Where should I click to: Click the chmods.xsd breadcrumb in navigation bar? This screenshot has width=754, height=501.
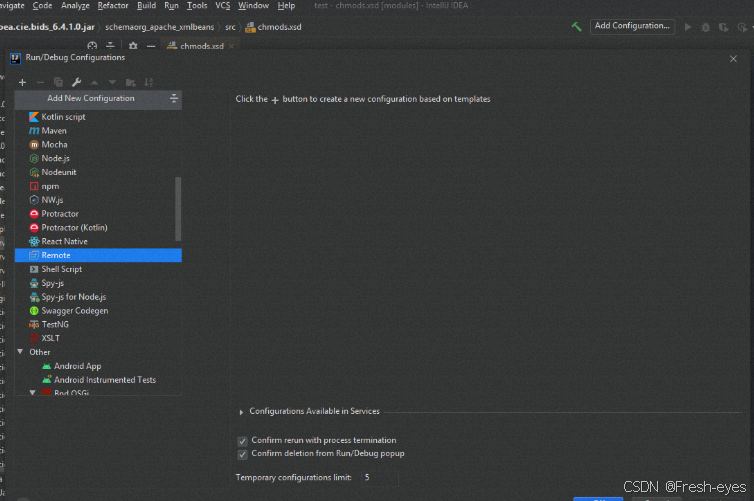(273, 27)
